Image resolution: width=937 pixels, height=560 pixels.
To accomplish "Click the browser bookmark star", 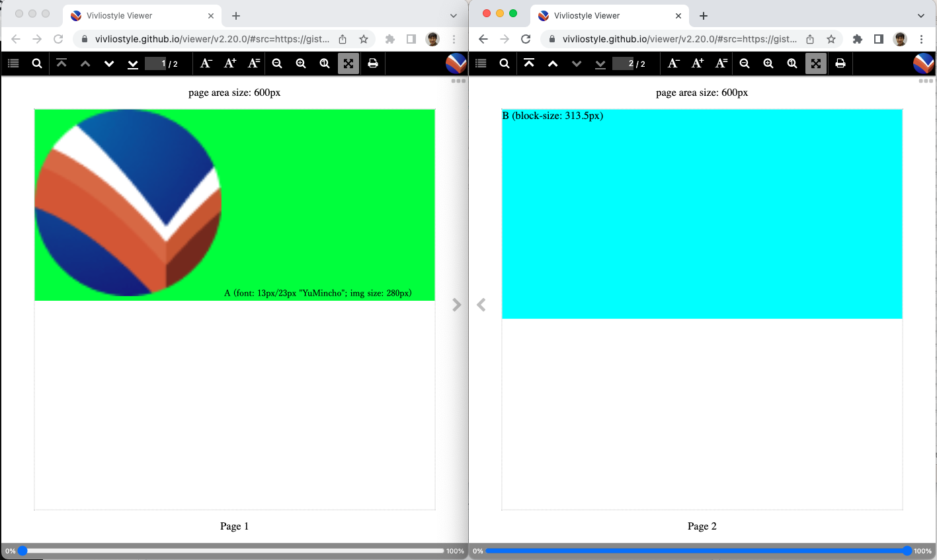I will point(364,39).
